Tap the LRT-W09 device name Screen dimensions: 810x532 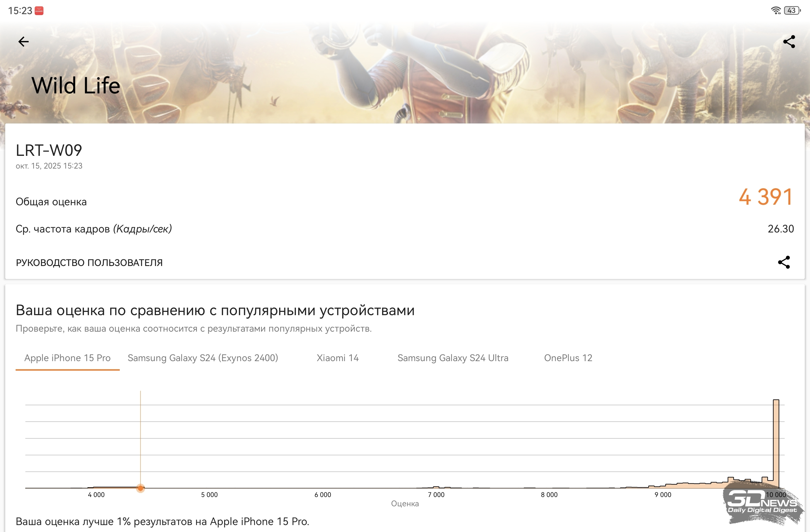(x=49, y=150)
